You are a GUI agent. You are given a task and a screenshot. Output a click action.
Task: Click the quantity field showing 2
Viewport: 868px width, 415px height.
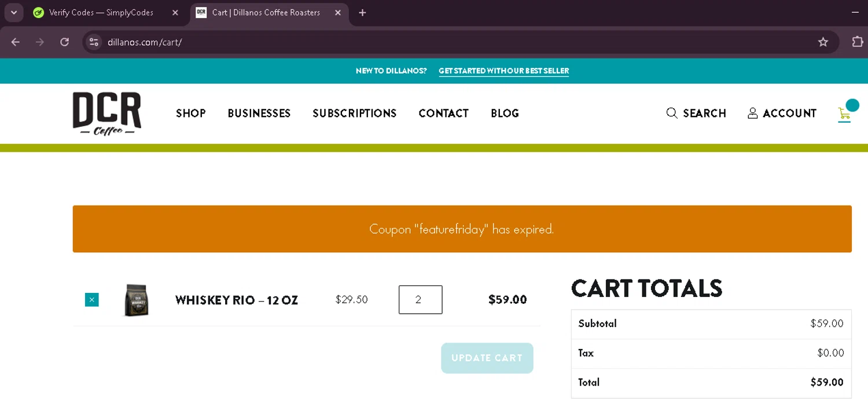tap(421, 300)
